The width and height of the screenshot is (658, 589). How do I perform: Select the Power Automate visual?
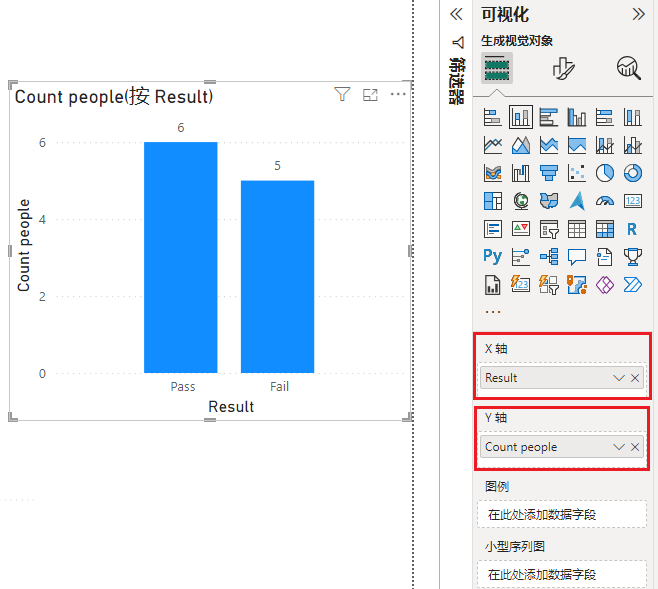coord(632,285)
